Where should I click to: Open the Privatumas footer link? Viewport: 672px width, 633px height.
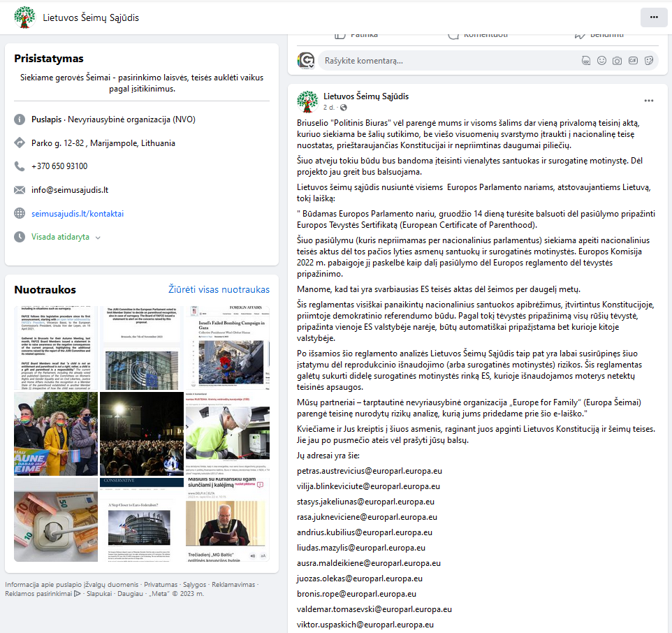161,585
